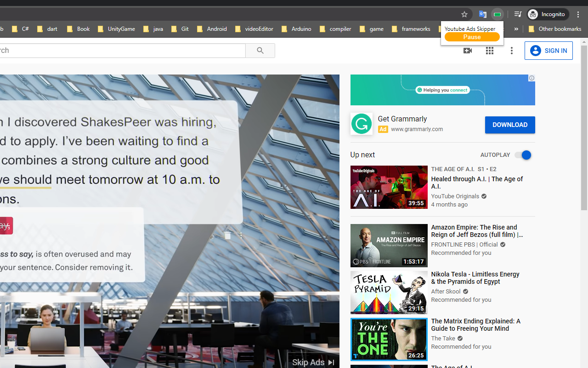Click the Skip Ads button
The image size is (588, 368).
pos(314,362)
